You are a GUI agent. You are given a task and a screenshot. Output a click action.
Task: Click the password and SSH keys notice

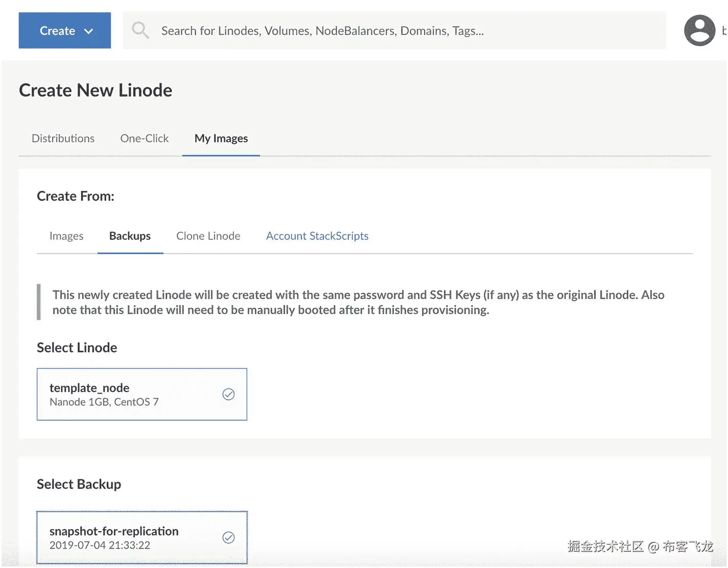[x=358, y=302]
